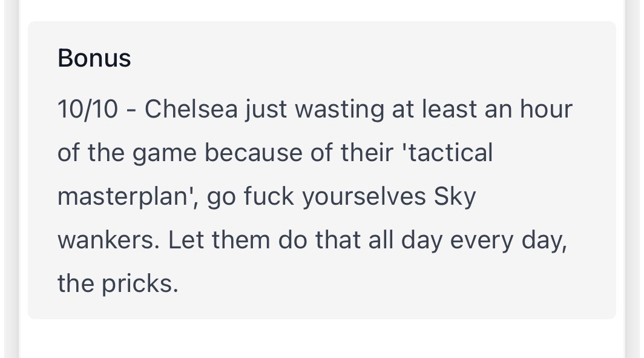Click the 10/10 rating text
The height and width of the screenshot is (358, 644).
pyautogui.click(x=88, y=109)
